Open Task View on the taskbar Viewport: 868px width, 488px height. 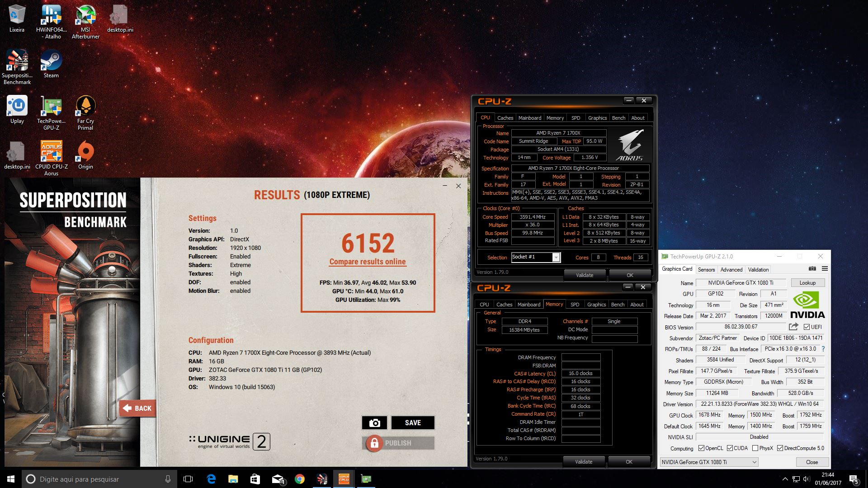[188, 479]
